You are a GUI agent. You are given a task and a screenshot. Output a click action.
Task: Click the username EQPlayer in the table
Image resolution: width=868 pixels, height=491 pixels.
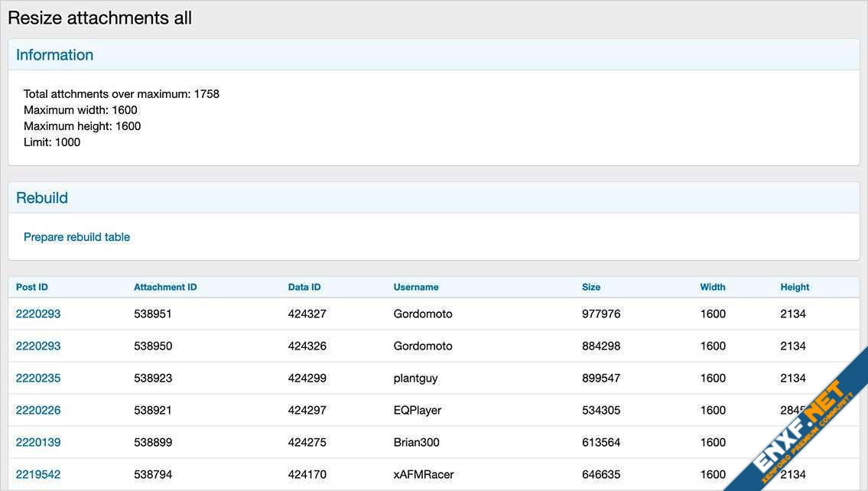(417, 410)
